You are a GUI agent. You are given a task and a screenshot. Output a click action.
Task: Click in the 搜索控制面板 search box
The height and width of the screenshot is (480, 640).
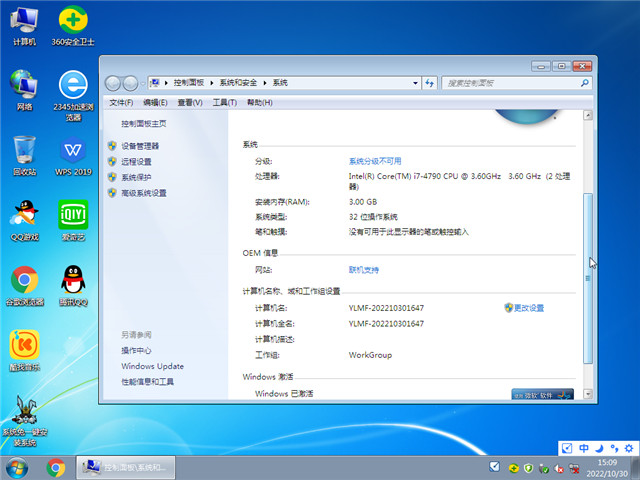505,83
